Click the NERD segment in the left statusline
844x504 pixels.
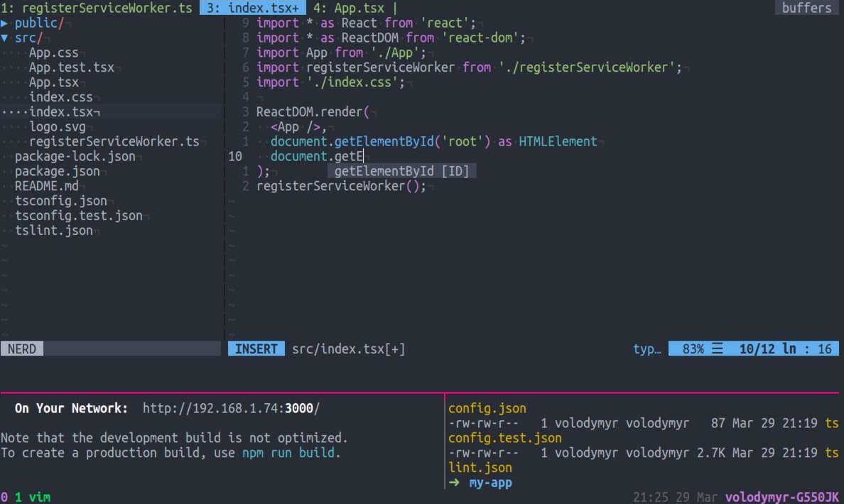[21, 348]
